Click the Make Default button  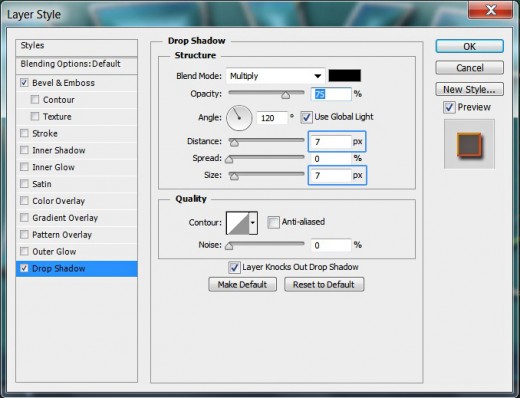tap(242, 285)
